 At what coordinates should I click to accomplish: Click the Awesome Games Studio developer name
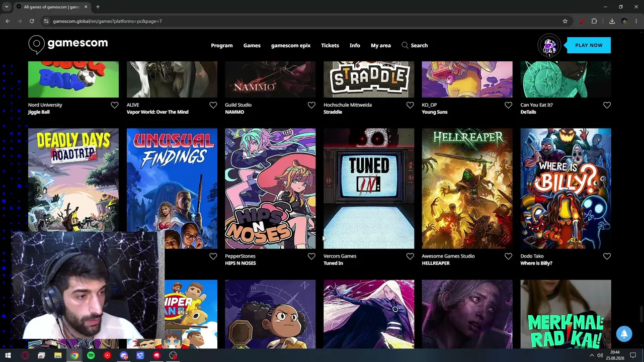point(448,256)
